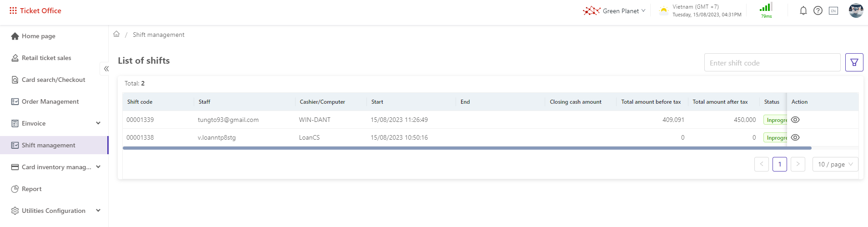Click next page arrow button
The width and height of the screenshot is (868, 227).
[x=798, y=164]
